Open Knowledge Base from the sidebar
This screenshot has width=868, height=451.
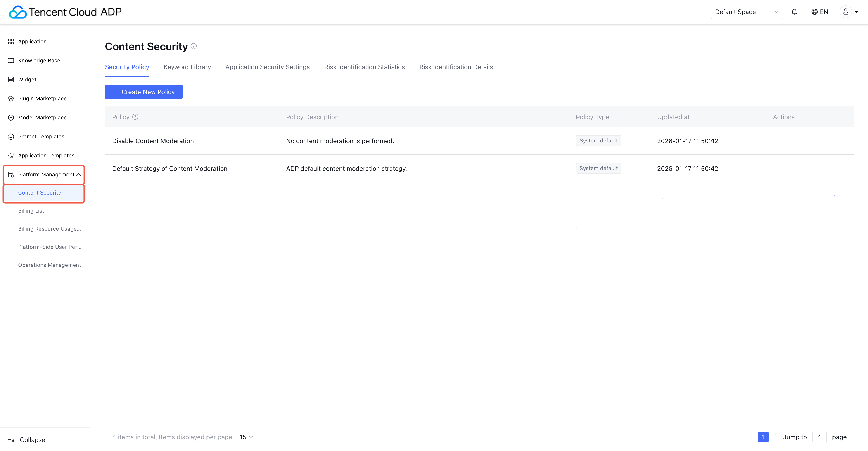point(39,61)
